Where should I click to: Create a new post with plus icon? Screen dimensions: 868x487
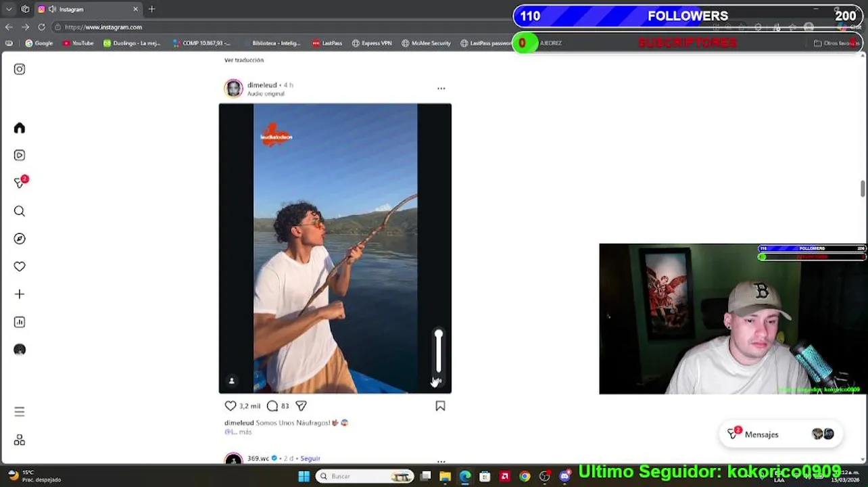coord(20,294)
